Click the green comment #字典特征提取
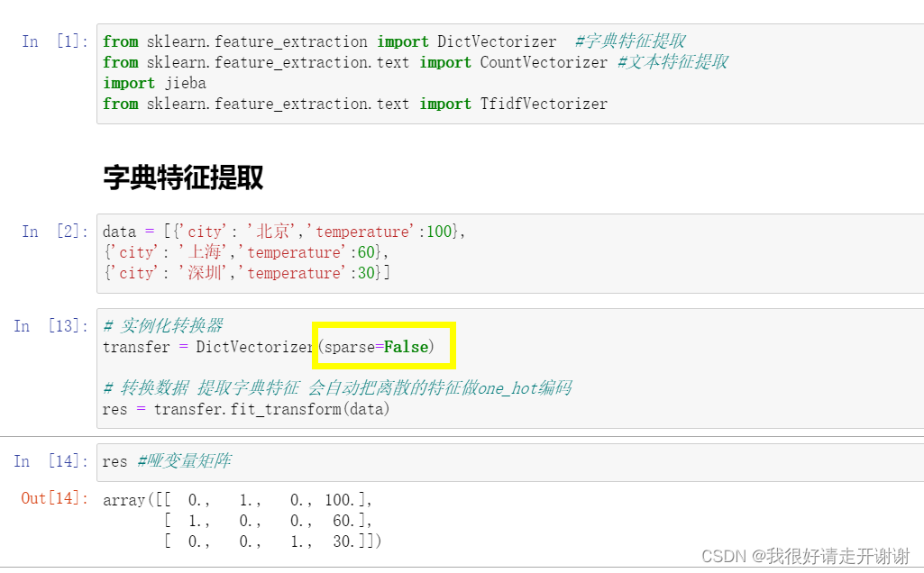The width and height of the screenshot is (924, 573). tap(631, 41)
